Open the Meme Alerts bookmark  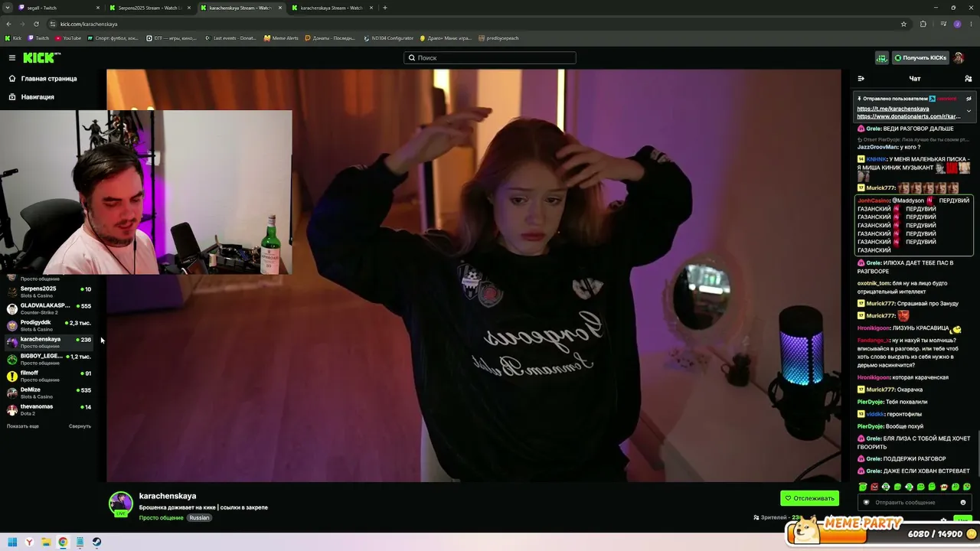(281, 38)
